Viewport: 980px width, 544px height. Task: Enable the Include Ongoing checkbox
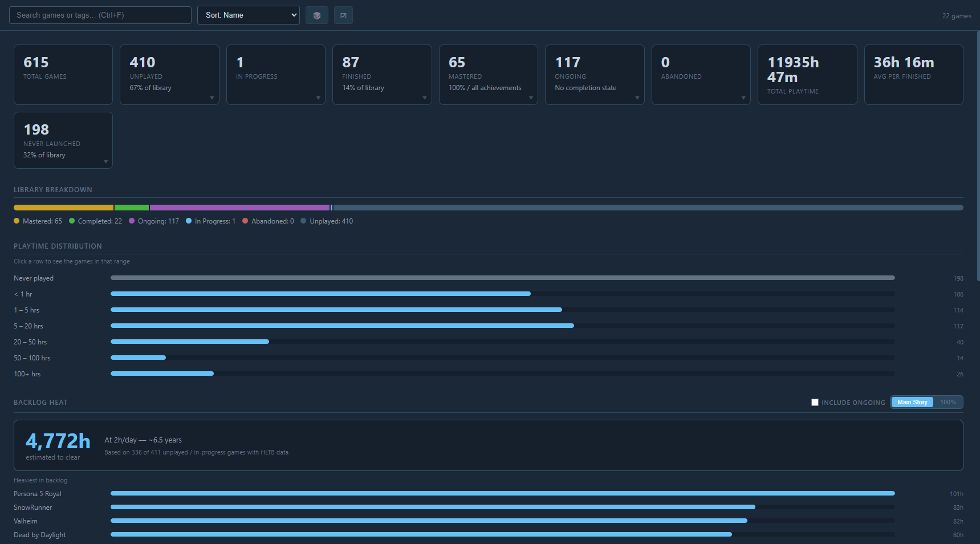tap(815, 403)
